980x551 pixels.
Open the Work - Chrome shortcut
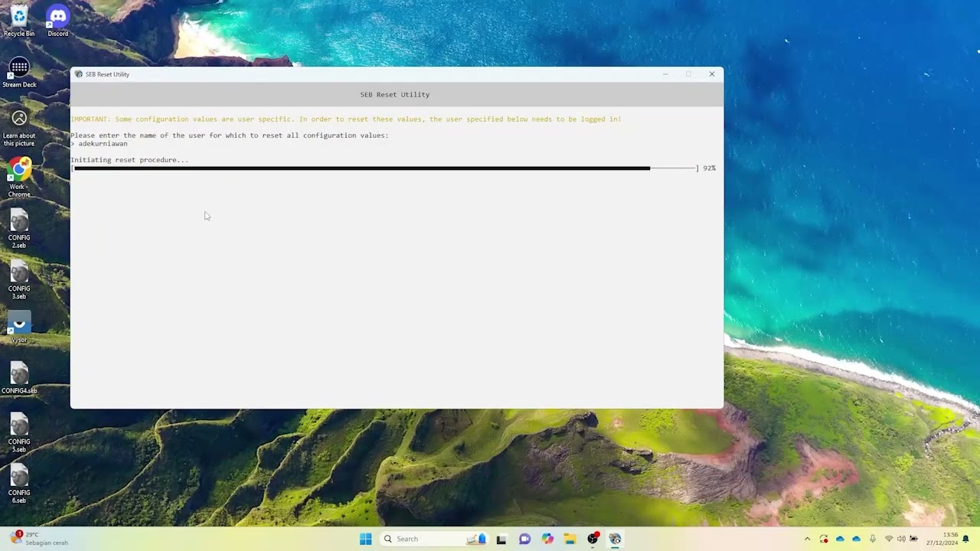pos(19,178)
